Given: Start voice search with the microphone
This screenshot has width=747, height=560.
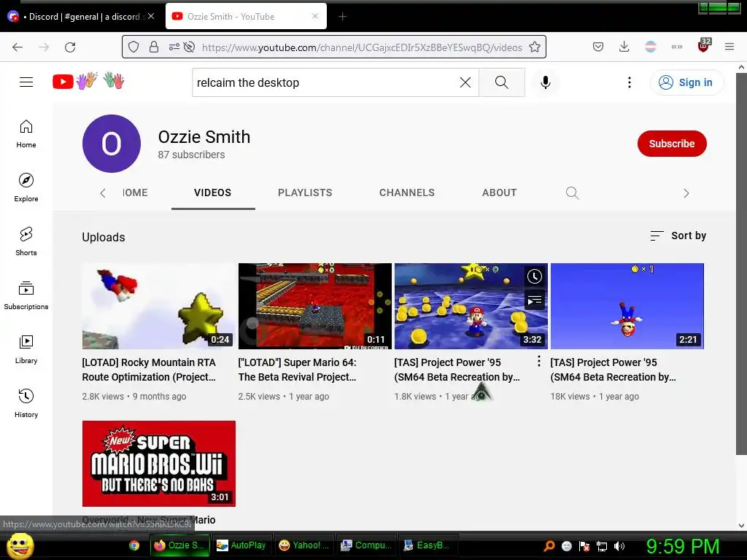Looking at the screenshot, I should click(x=546, y=82).
